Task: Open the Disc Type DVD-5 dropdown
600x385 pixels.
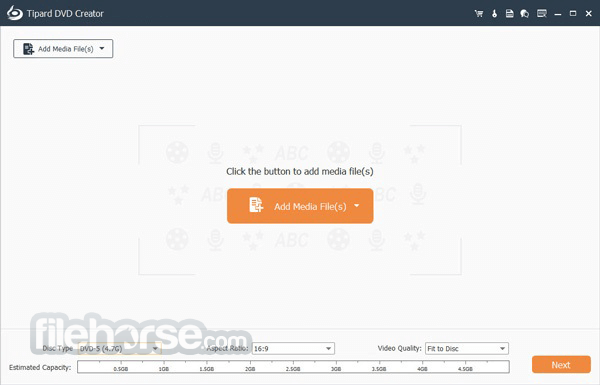Action: pyautogui.click(x=119, y=349)
